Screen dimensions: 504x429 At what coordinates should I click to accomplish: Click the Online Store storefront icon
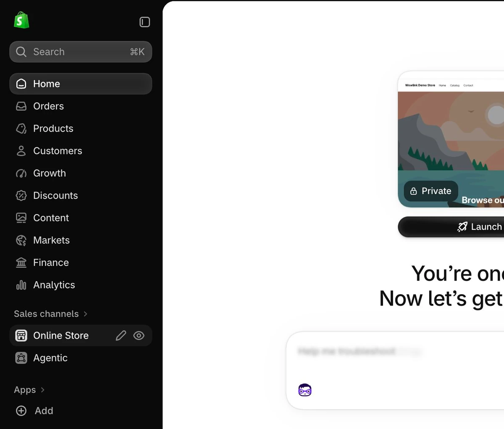21,335
